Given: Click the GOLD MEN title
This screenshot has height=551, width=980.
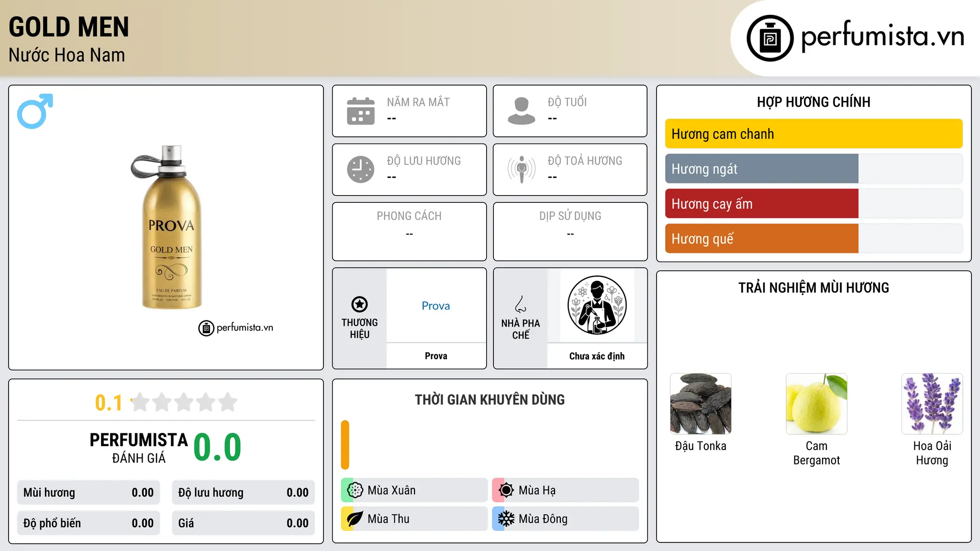Looking at the screenshot, I should click(69, 27).
